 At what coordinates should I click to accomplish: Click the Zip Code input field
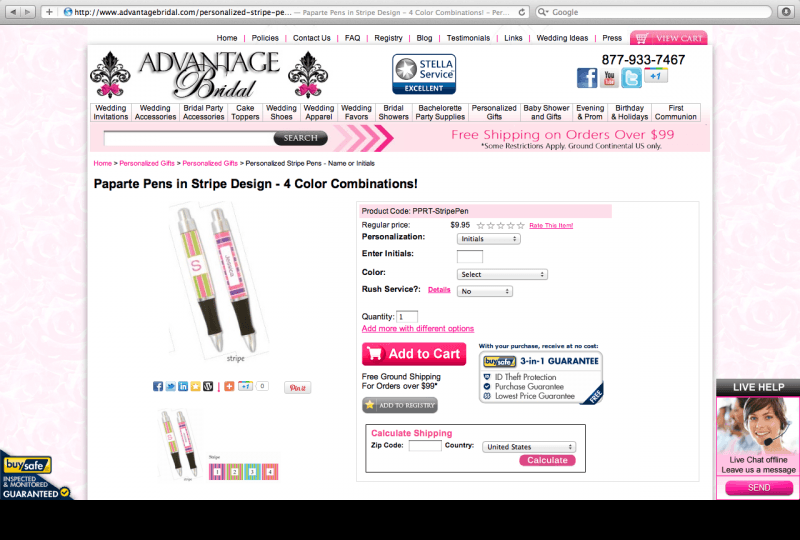coord(425,446)
